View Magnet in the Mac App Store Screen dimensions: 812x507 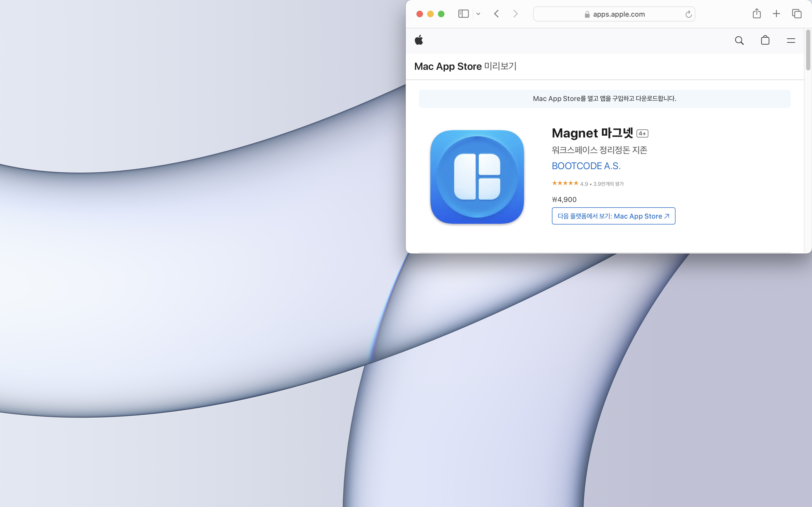pyautogui.click(x=613, y=216)
